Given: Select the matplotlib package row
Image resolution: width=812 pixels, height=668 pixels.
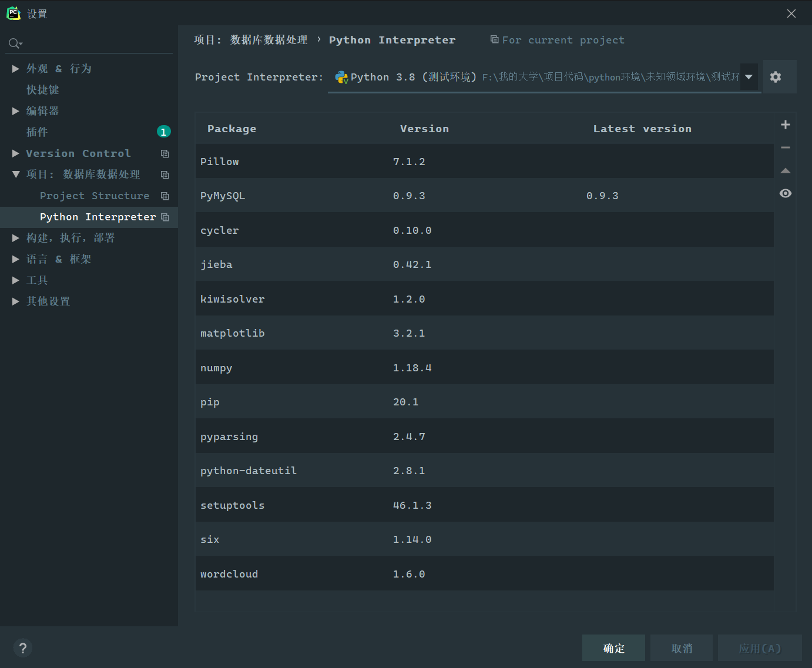Looking at the screenshot, I should pos(484,333).
